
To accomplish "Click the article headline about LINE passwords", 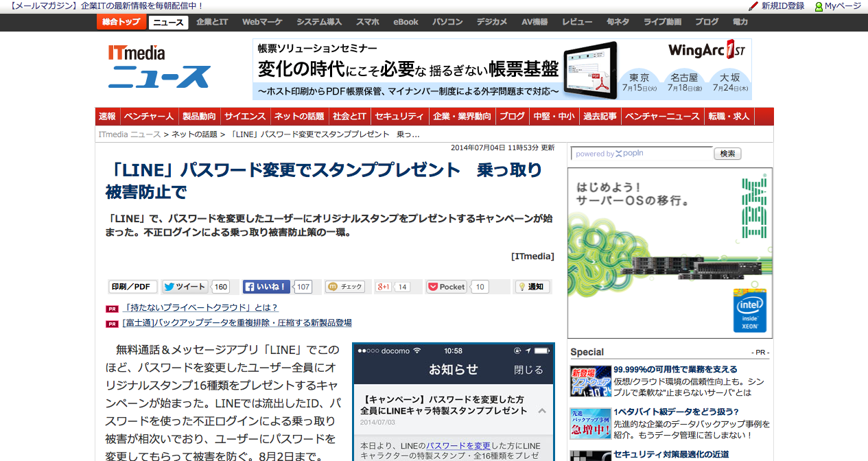I will click(x=324, y=180).
